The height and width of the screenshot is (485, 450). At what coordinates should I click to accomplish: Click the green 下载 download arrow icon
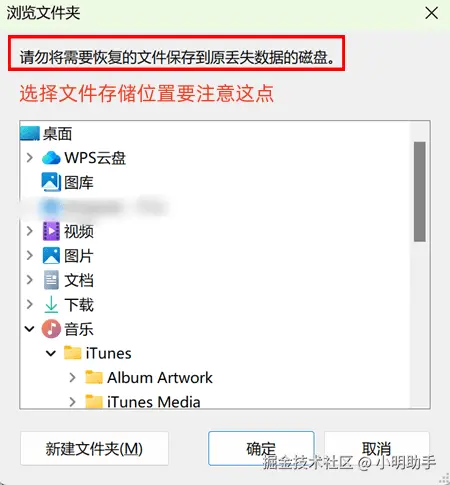tap(51, 304)
